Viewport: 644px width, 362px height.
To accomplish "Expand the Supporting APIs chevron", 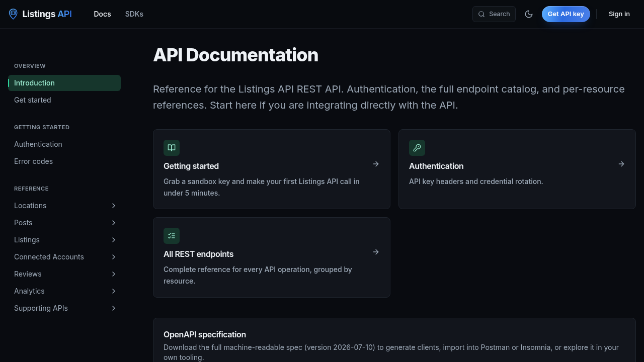I will [x=114, y=308].
